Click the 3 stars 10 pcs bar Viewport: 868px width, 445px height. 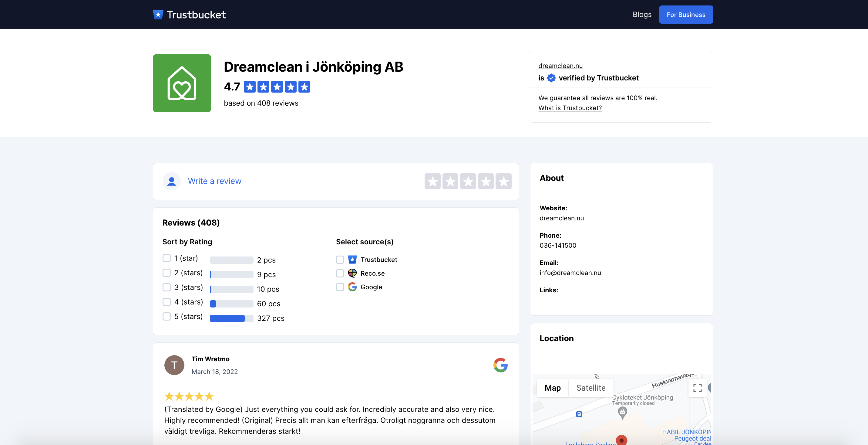tap(231, 289)
